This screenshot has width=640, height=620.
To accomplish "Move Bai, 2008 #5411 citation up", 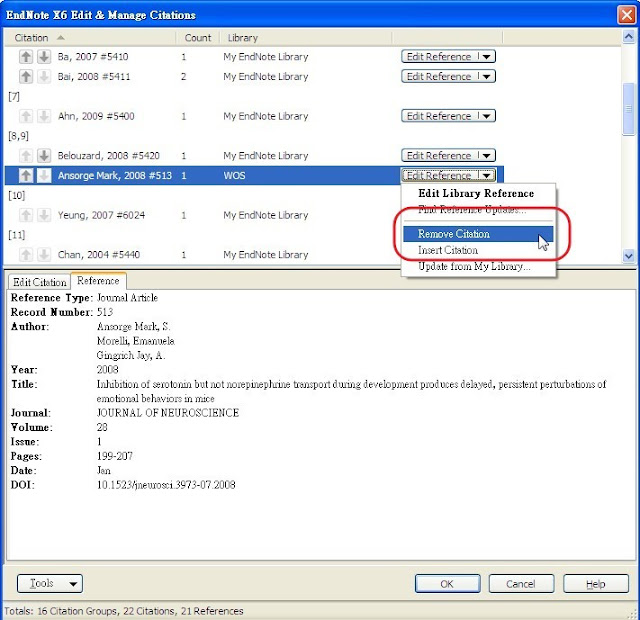I will tap(26, 76).
